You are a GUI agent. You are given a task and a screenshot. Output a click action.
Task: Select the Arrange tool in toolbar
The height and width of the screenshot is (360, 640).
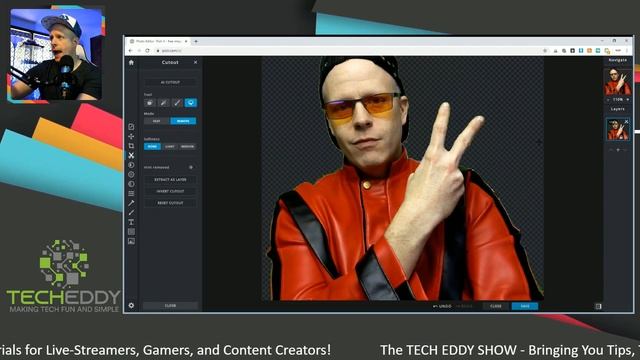(x=131, y=127)
